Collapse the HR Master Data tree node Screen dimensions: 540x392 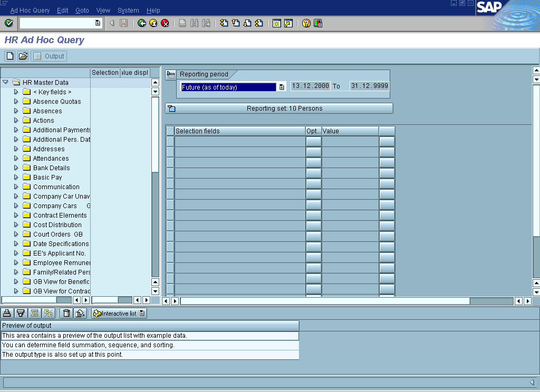(5, 82)
